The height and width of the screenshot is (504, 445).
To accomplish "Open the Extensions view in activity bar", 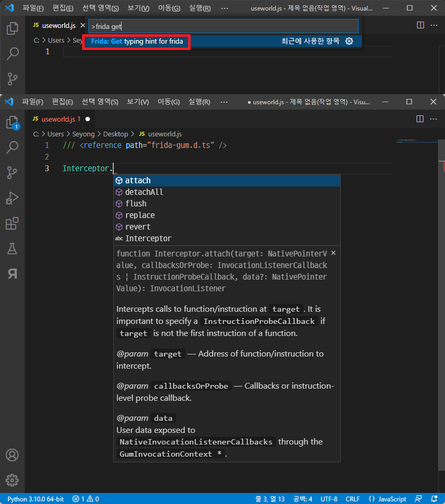I will pos(12,223).
